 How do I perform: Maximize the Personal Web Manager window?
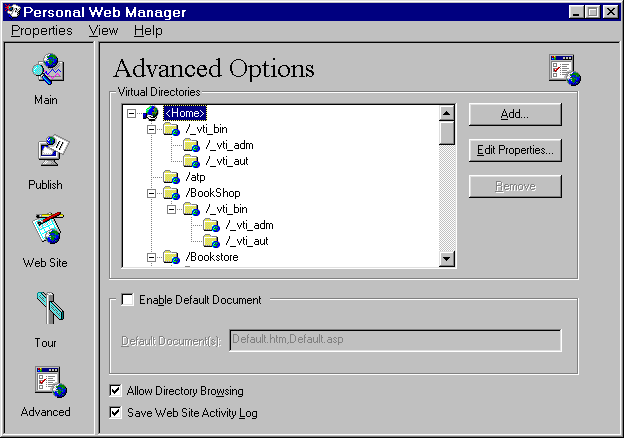592,12
